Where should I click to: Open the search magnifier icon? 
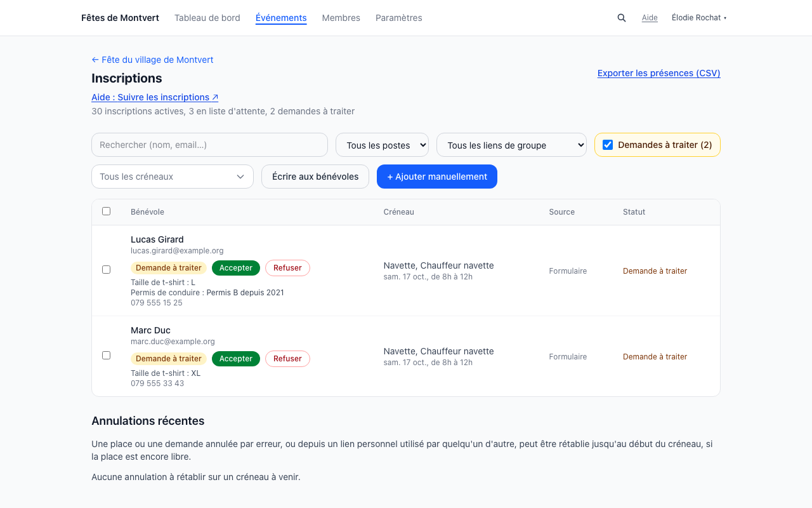click(622, 18)
